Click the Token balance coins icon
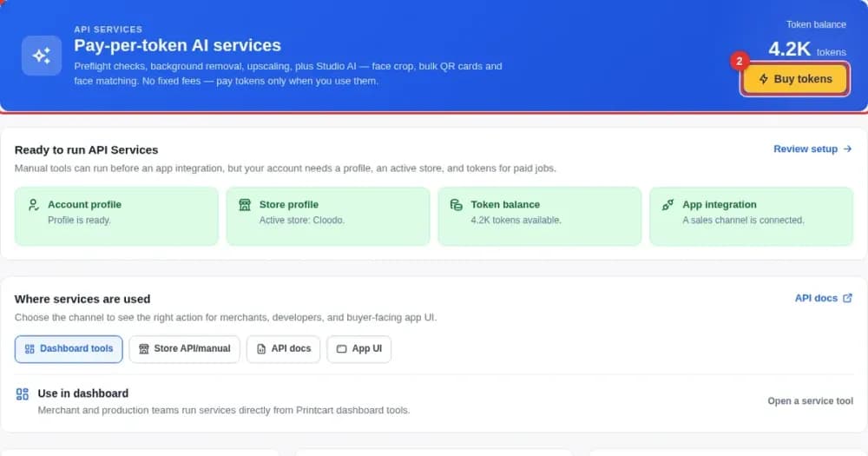The image size is (868, 456). 457,205
